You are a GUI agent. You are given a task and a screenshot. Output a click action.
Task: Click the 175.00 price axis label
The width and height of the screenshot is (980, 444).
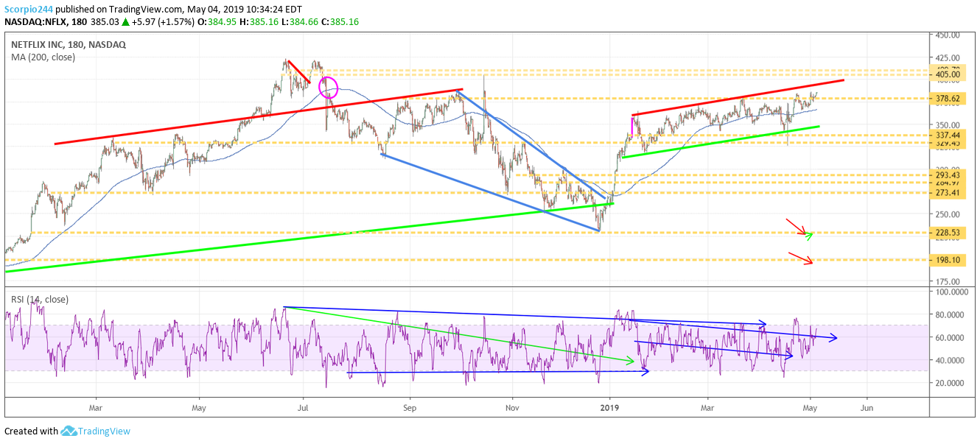[946, 281]
